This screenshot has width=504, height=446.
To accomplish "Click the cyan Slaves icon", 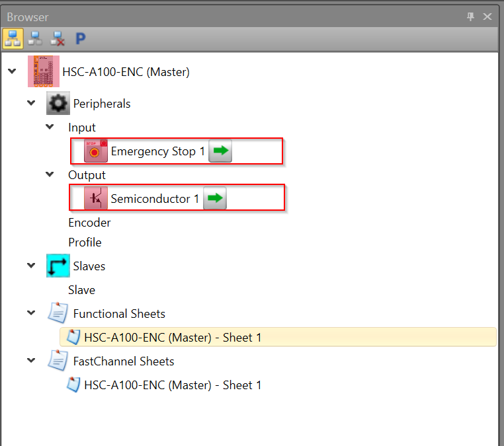I will pyautogui.click(x=58, y=266).
